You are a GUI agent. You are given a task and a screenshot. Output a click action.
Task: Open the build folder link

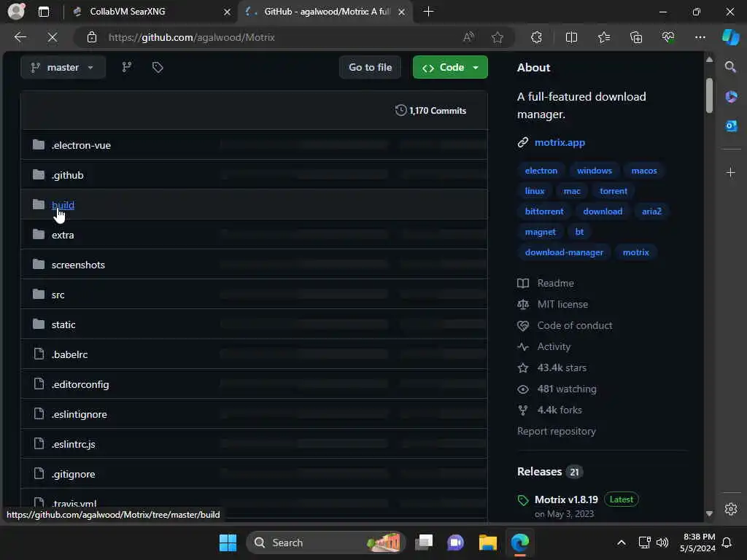coord(63,205)
